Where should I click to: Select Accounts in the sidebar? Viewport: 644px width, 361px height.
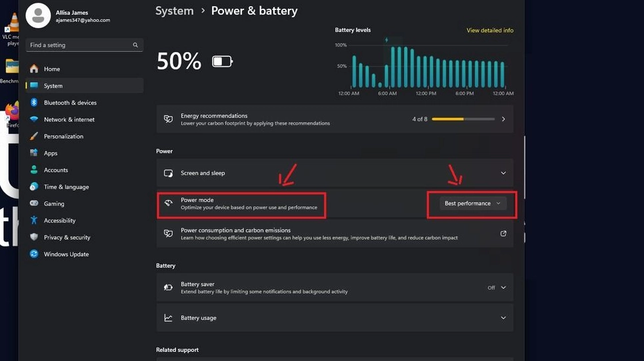click(x=56, y=170)
